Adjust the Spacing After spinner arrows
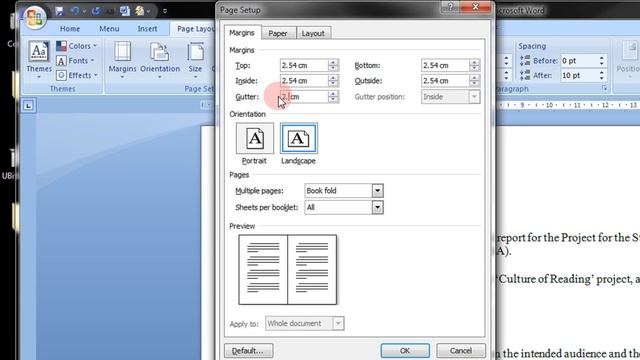The height and width of the screenshot is (360, 640). [602, 76]
